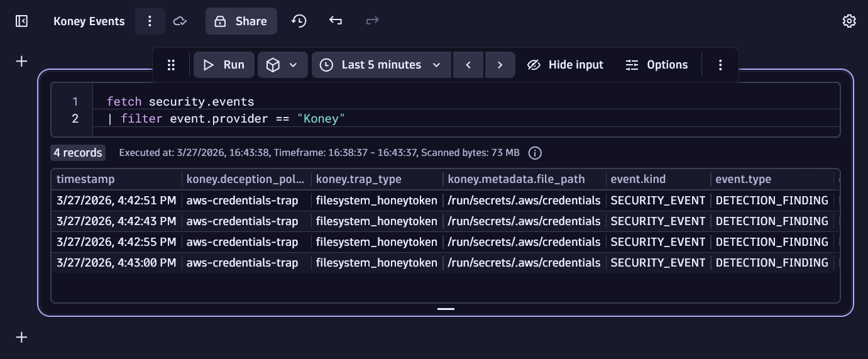Select the Executed at status text

tap(319, 153)
